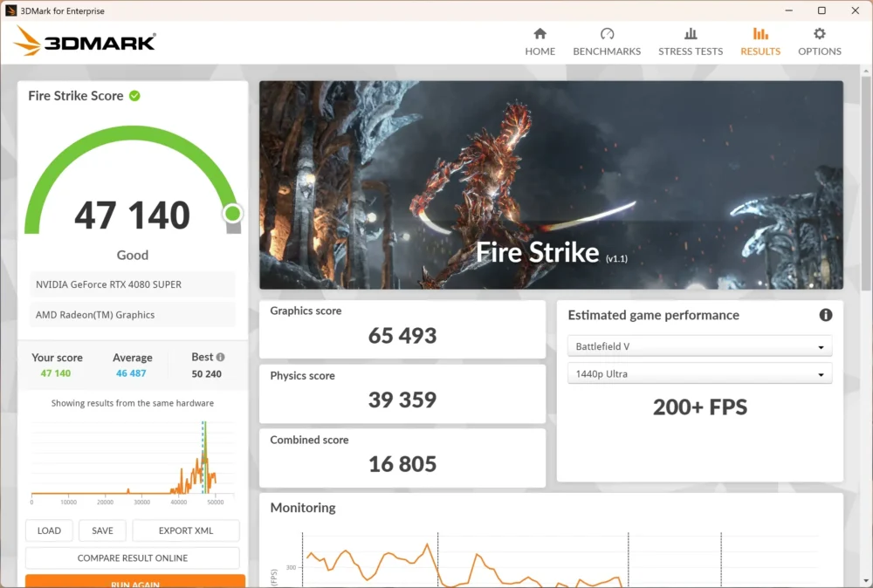Click the Good rating label
Viewport: 873px width, 588px height.
[x=133, y=255]
